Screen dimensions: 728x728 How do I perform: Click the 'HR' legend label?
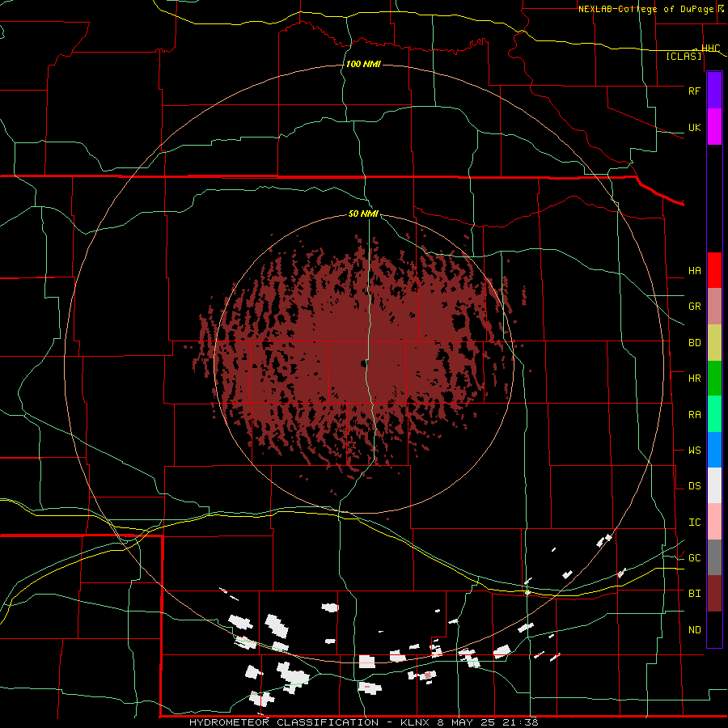click(x=694, y=379)
